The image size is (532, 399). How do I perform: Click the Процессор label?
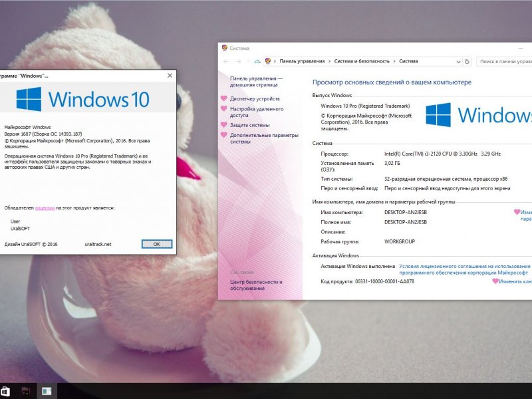coord(334,154)
